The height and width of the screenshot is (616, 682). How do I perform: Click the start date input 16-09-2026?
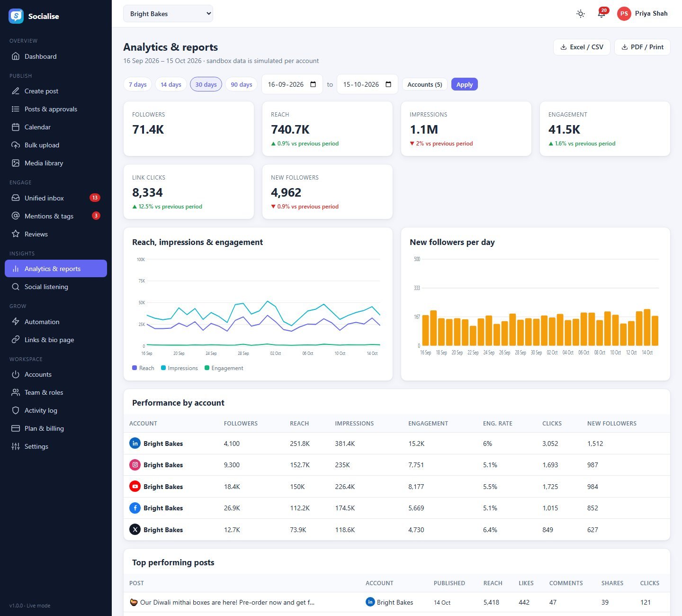click(x=292, y=84)
